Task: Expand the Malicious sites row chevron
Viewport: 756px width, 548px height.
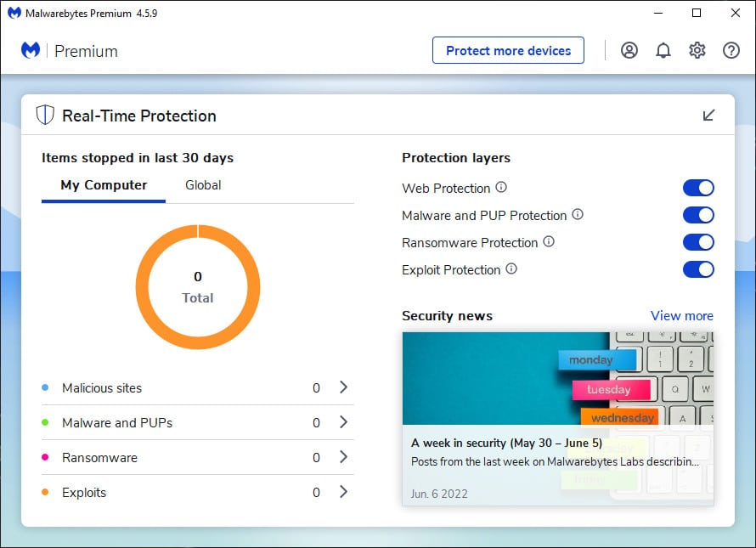Action: tap(343, 387)
